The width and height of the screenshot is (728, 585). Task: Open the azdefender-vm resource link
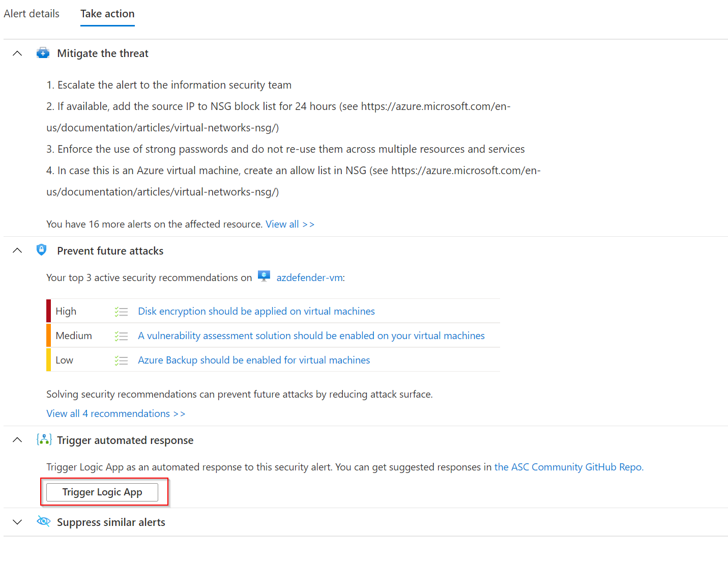(x=309, y=277)
